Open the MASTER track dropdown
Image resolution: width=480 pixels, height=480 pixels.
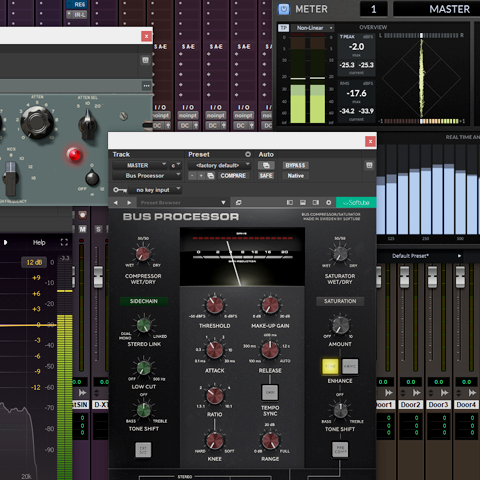[x=139, y=165]
